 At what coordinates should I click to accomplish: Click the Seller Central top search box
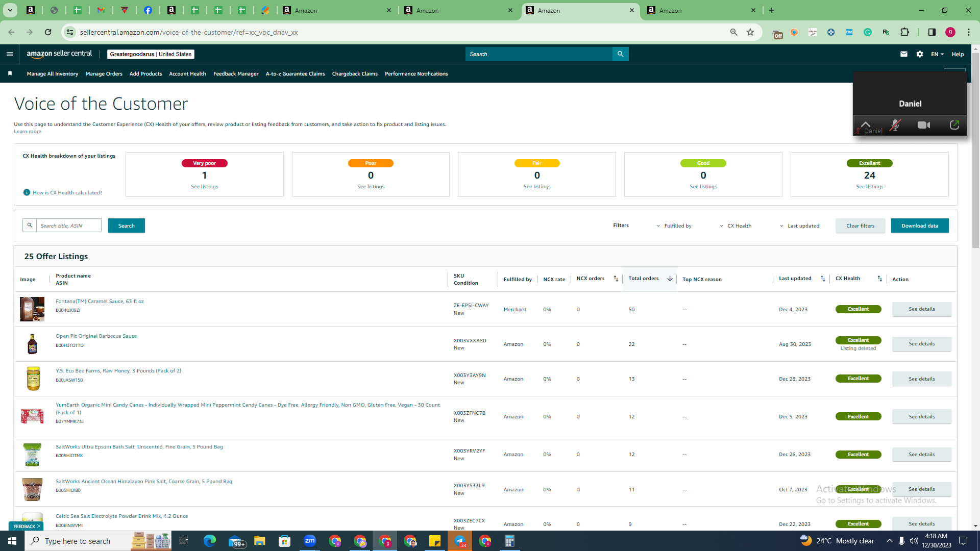coord(538,54)
